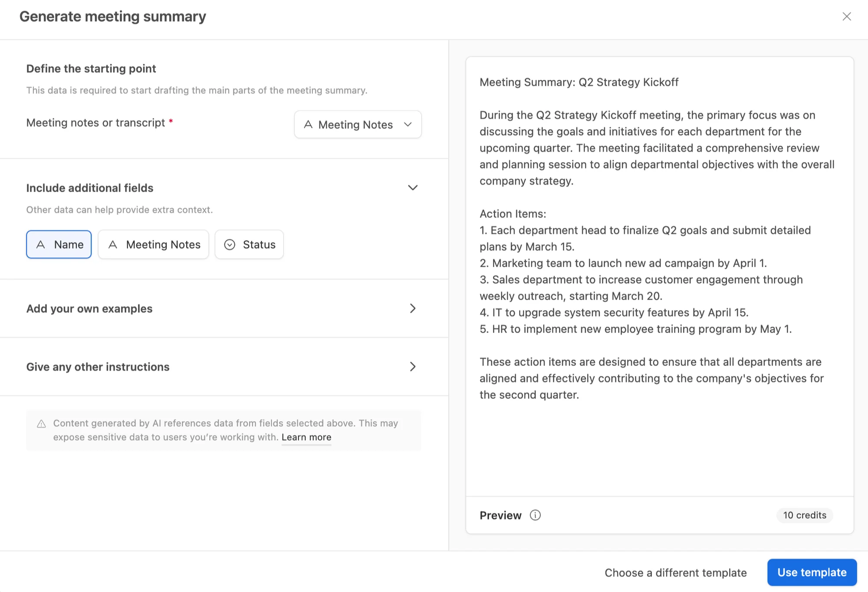Click the Add your own examples heading

(x=89, y=308)
